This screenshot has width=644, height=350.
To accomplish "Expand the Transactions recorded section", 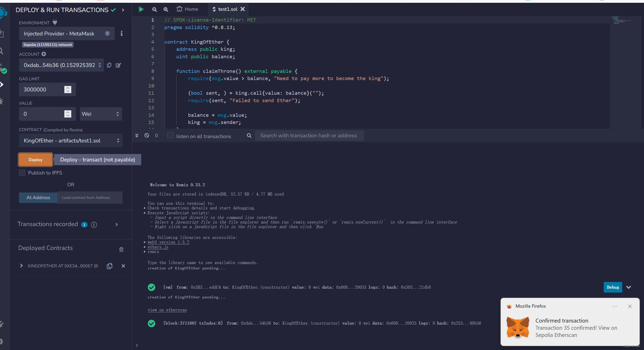I will (117, 225).
